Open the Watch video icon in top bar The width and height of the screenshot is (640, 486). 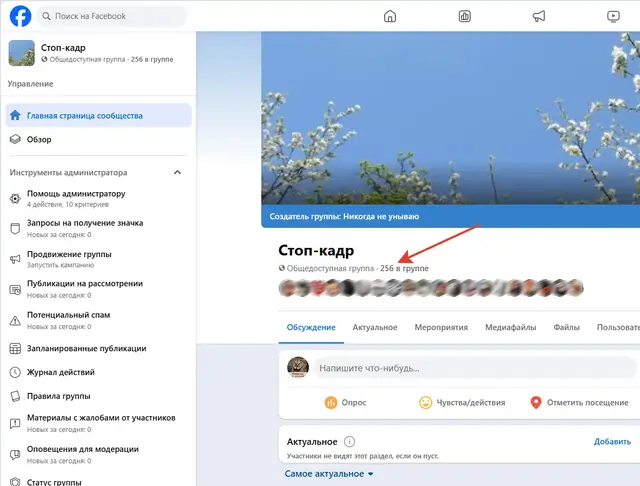[613, 16]
